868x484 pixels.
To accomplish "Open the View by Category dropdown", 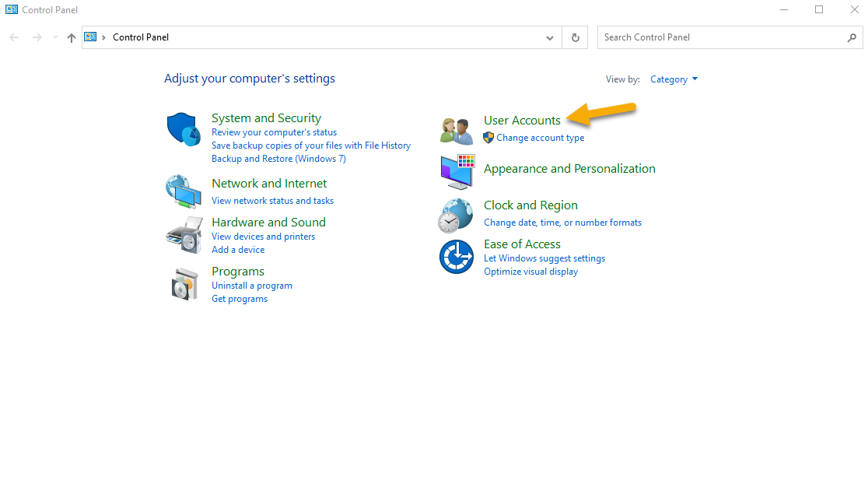I will (674, 79).
